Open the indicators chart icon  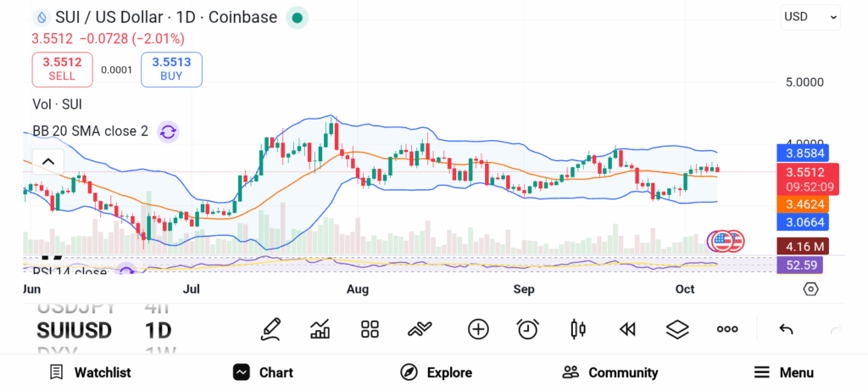tap(320, 329)
